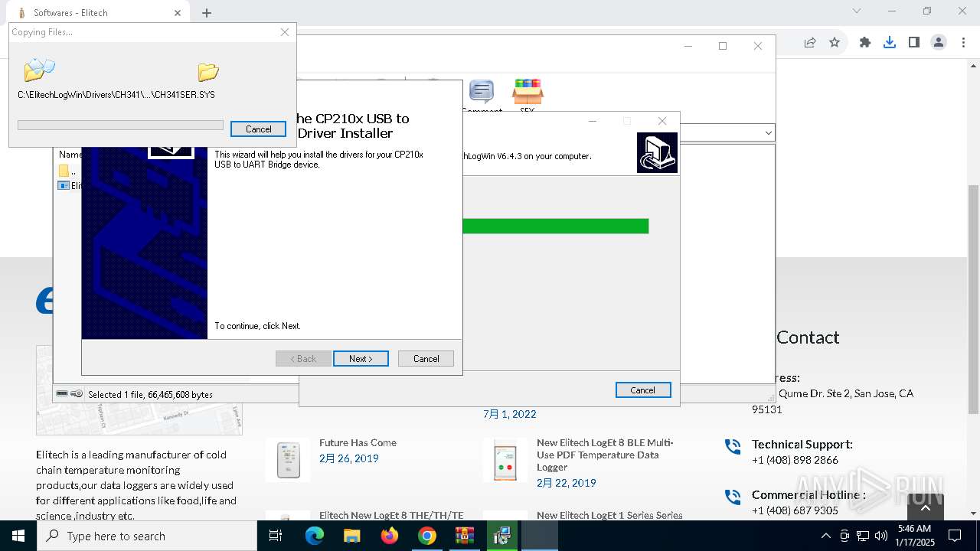Click 'Selected 1 file, 66,465,608 bytes' status

pos(150,394)
